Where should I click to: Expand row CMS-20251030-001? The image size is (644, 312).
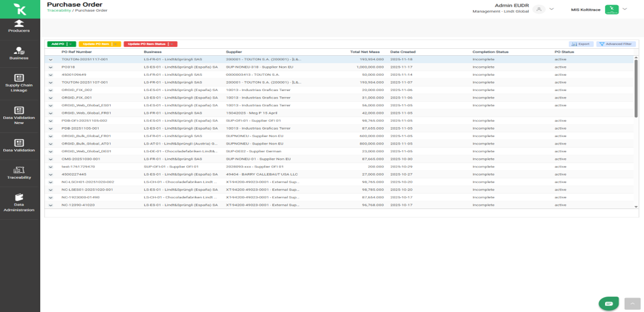(x=50, y=159)
